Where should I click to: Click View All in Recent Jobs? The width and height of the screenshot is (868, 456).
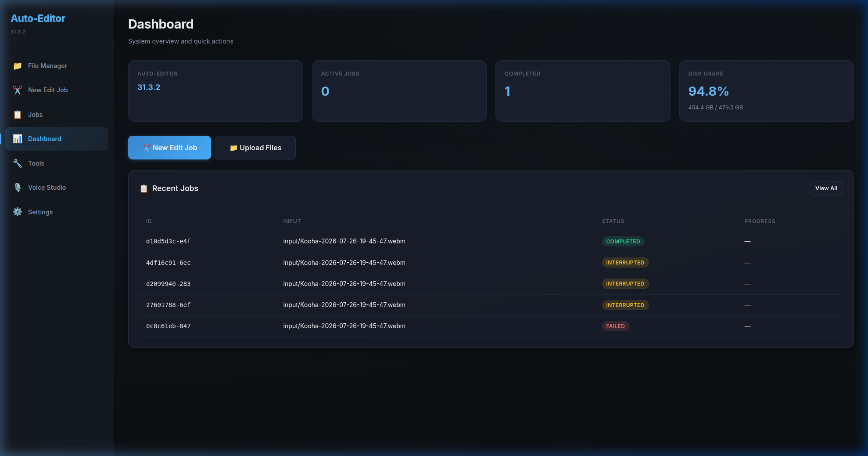826,188
